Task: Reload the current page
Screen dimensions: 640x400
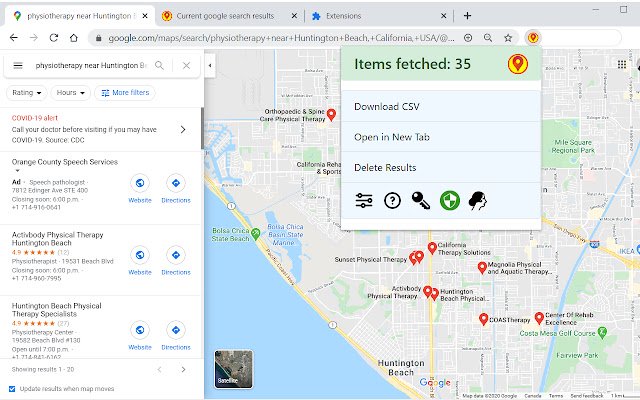Action: coord(53,38)
